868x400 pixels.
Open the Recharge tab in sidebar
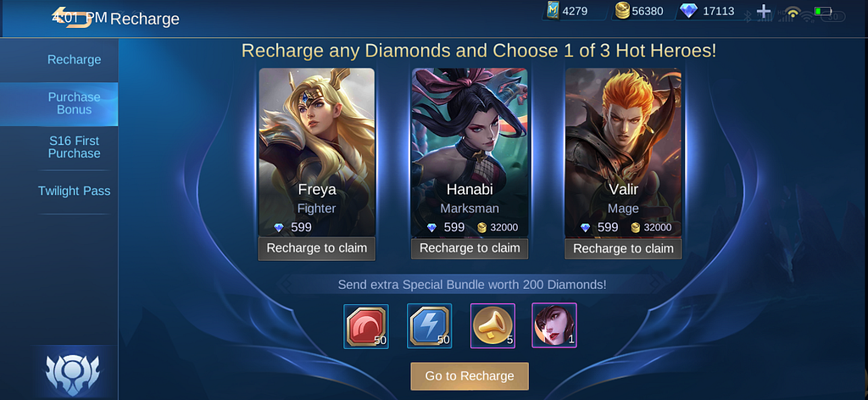click(x=75, y=60)
